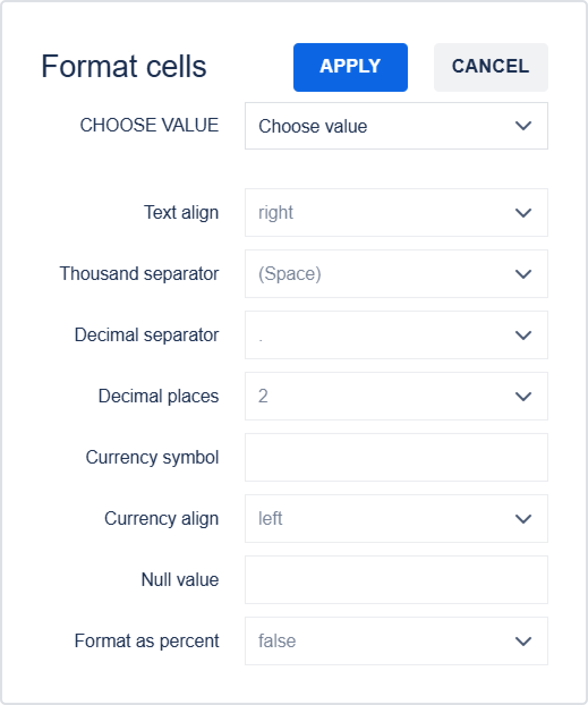This screenshot has width=588, height=705.
Task: Focus the Null value text field
Action: [x=396, y=580]
